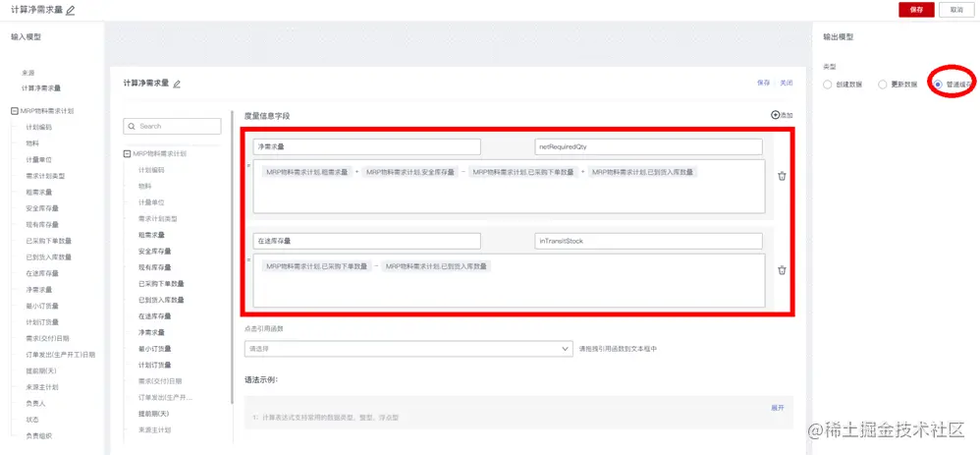Click the 在途库存量 name input field
This screenshot has width=980, height=455.
367,241
